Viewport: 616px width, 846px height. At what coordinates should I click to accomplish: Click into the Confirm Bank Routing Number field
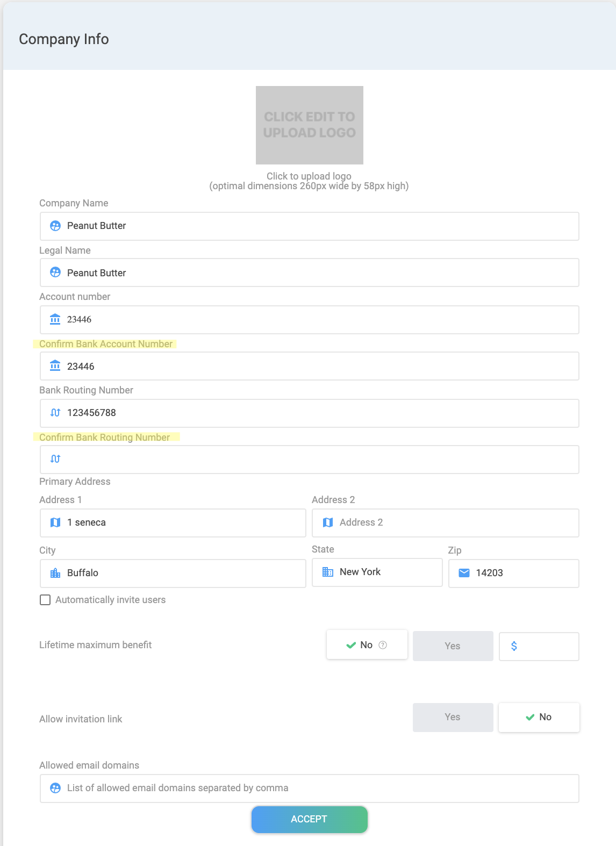tap(317, 460)
